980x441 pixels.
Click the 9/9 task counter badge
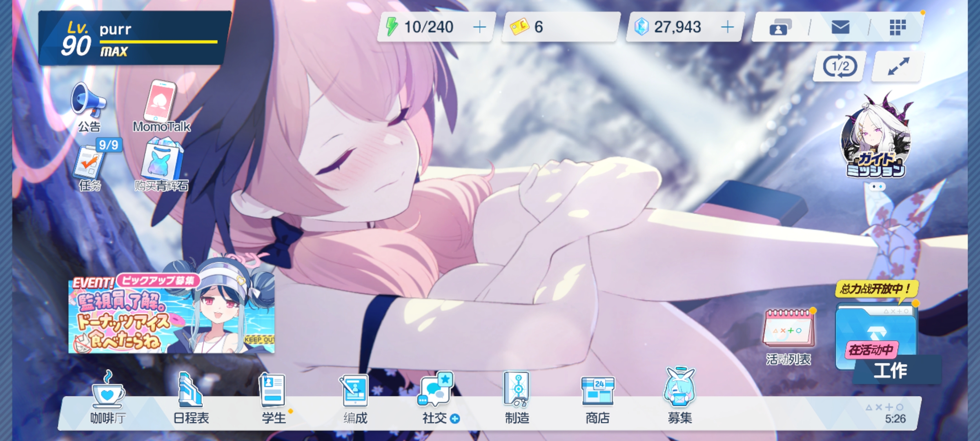[108, 145]
